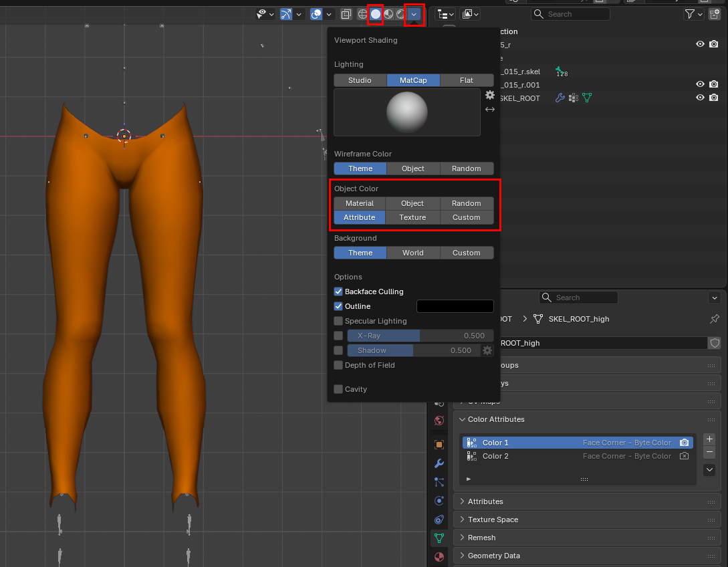This screenshot has width=728, height=567.
Task: Remove the selected color attribute with minus
Action: pos(709,452)
